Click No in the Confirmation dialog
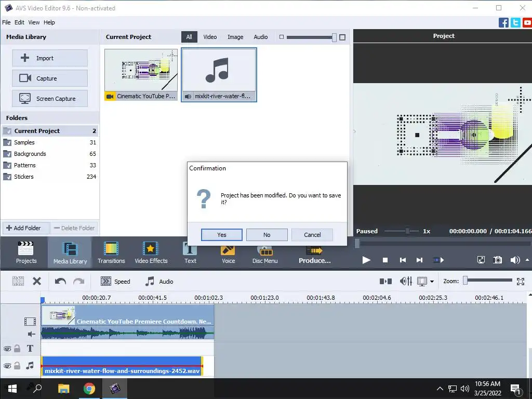 (x=267, y=235)
